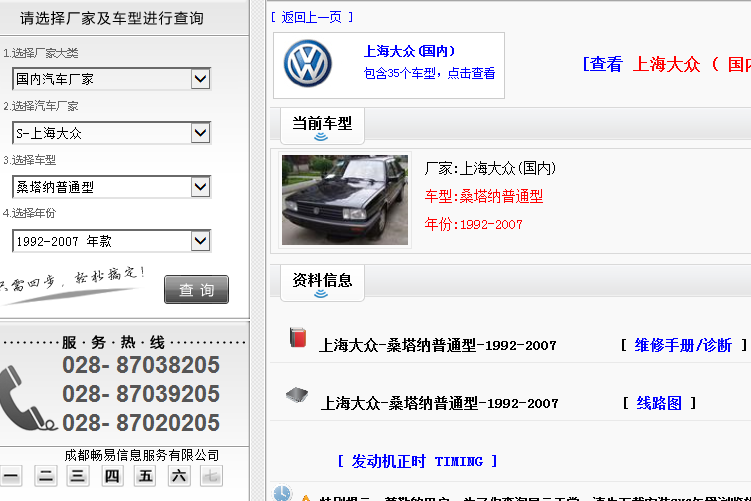
Task: Click red text 年份:1992-2007
Action: [x=473, y=224]
